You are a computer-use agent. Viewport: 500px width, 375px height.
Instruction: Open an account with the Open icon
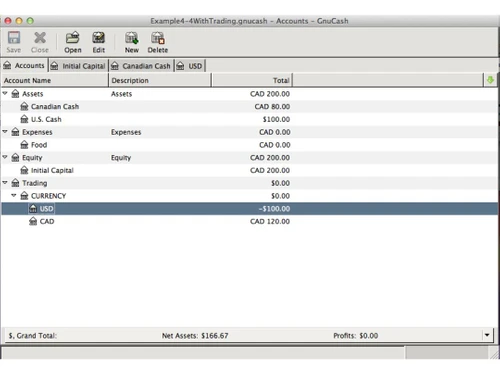(72, 38)
